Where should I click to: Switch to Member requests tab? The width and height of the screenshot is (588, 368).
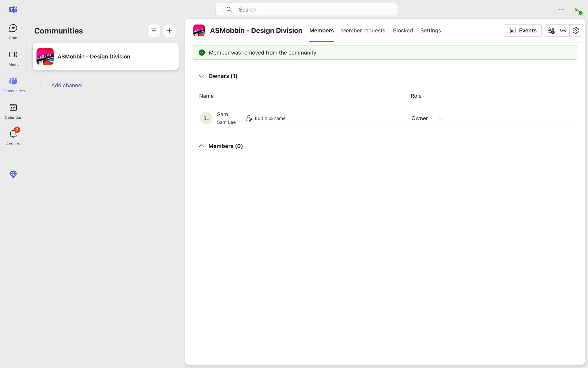click(x=363, y=30)
